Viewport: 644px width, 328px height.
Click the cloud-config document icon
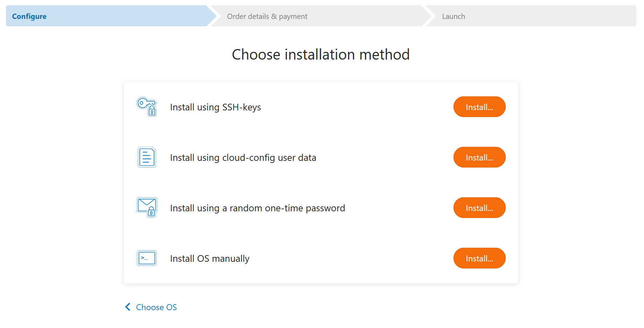(147, 157)
